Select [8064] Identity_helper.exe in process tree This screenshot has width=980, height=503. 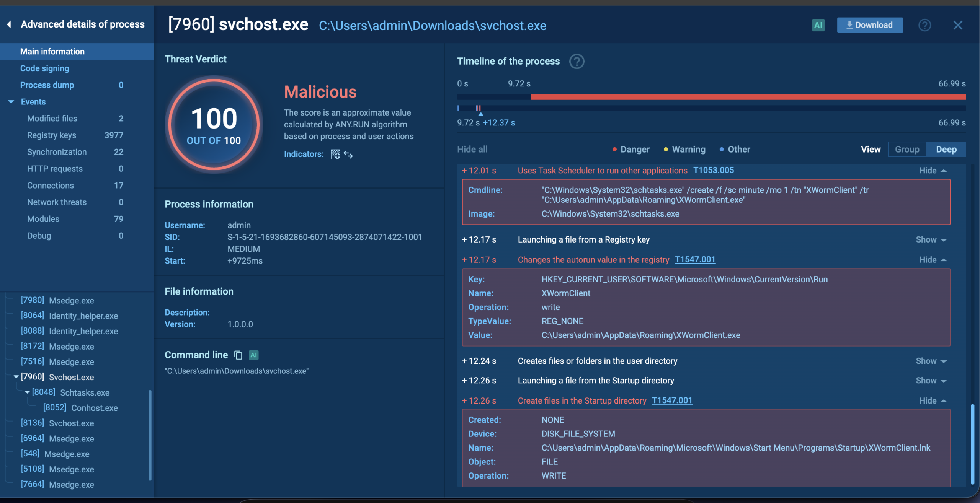click(69, 316)
